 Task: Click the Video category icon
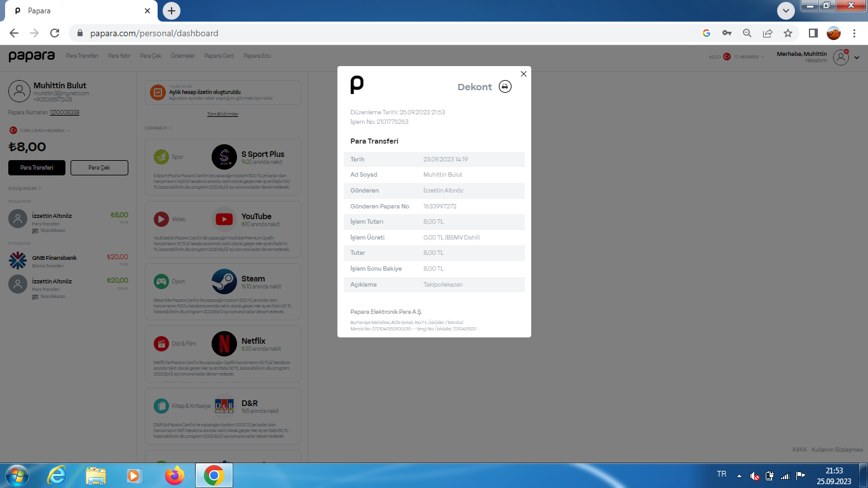pyautogui.click(x=161, y=219)
